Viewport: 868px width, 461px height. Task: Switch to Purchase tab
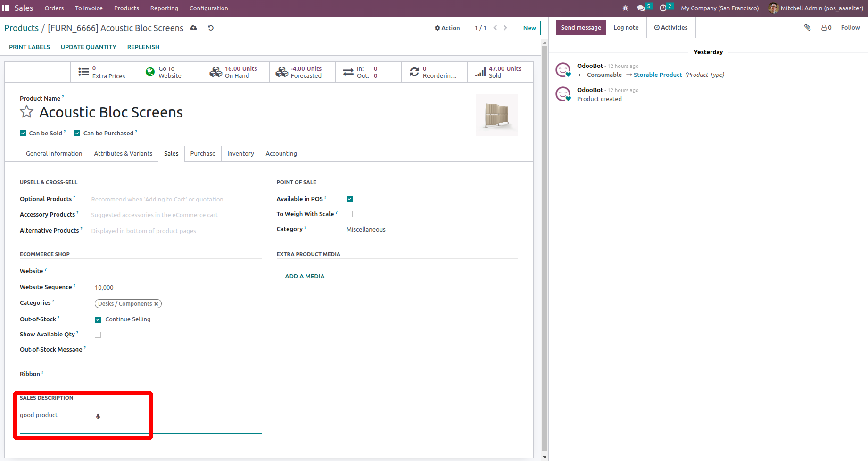pyautogui.click(x=203, y=154)
